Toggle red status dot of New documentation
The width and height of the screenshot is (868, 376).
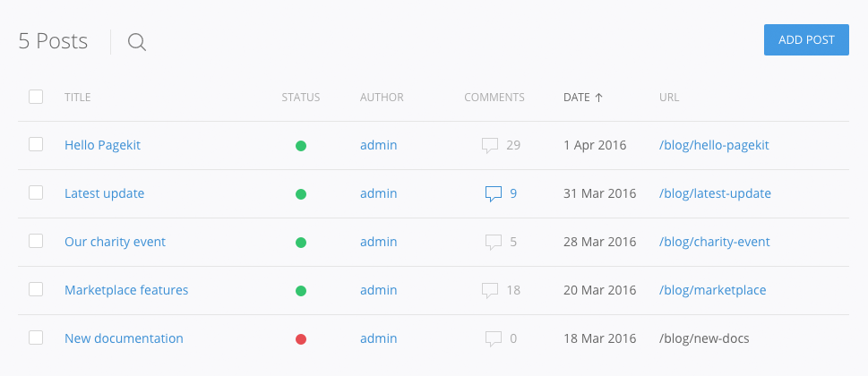coord(301,339)
